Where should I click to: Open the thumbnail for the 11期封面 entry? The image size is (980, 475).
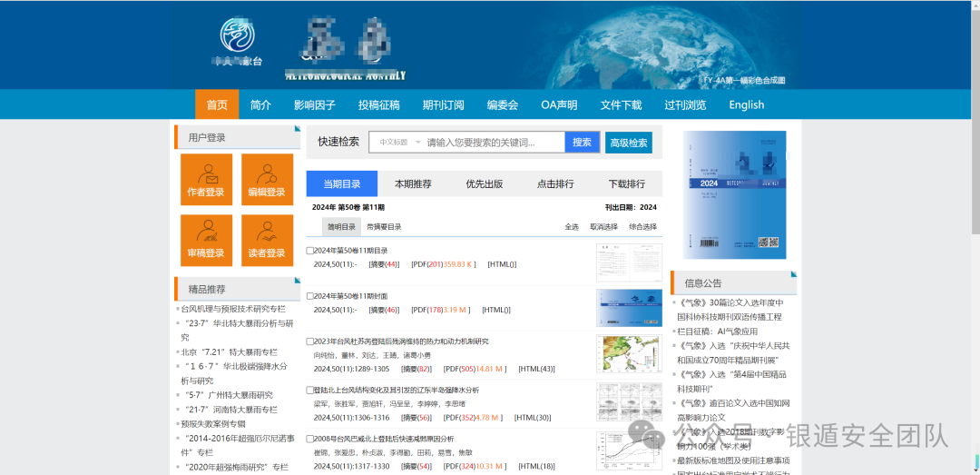click(629, 308)
